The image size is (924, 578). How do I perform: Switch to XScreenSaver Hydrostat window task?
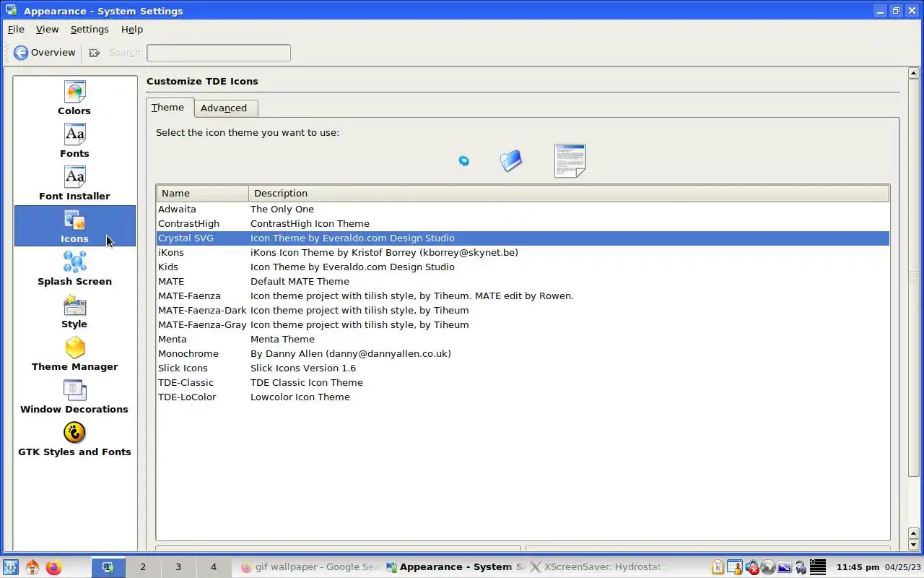(599, 567)
